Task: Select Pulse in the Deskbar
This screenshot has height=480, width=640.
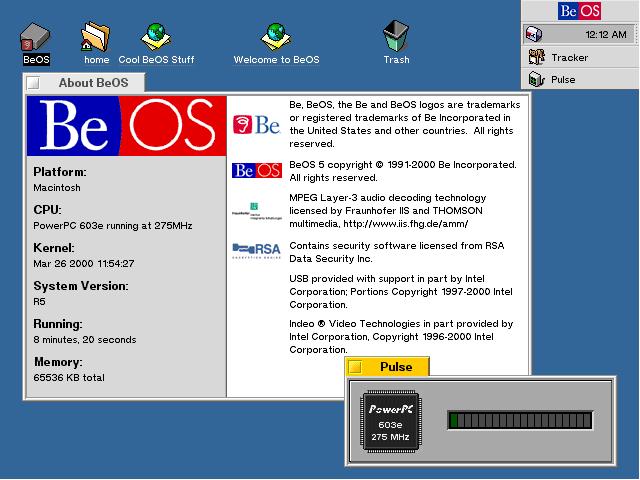Action: [580, 79]
